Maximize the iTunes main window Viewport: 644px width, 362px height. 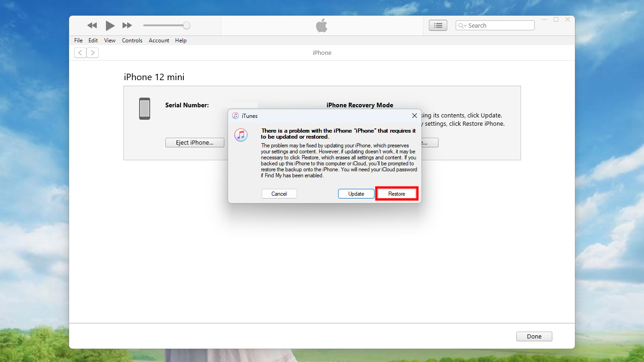(556, 19)
